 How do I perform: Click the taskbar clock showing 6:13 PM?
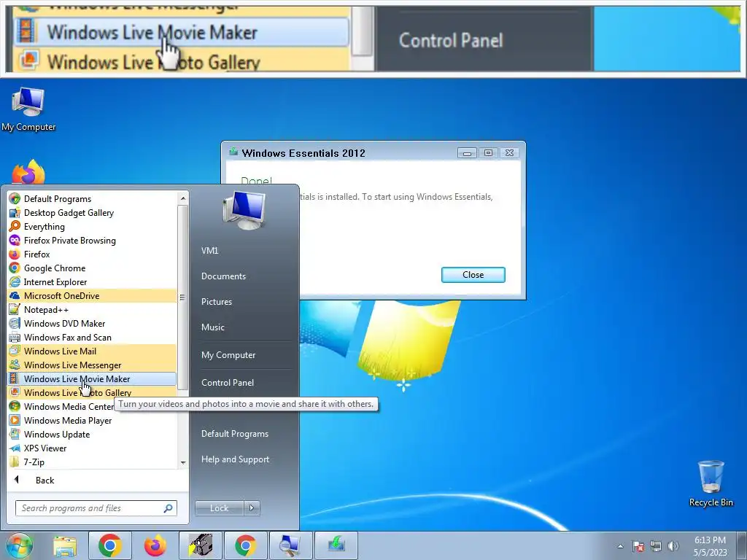tap(710, 546)
